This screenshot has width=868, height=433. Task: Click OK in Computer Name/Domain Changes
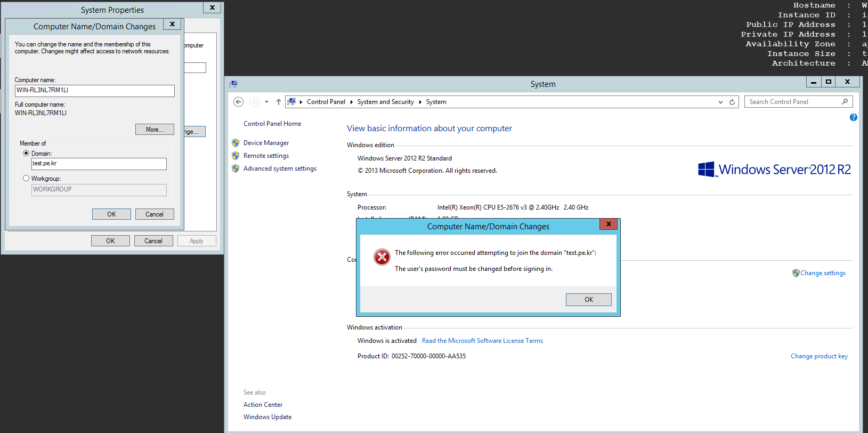[111, 214]
